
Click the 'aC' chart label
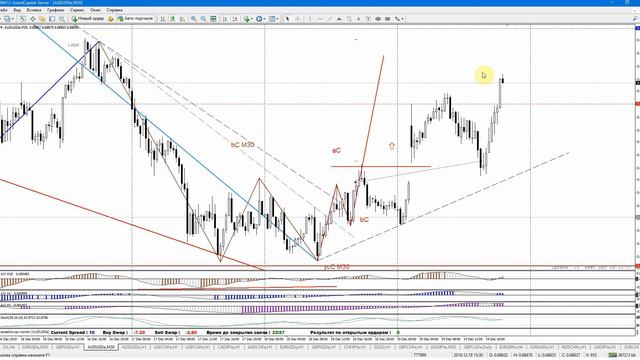click(336, 151)
